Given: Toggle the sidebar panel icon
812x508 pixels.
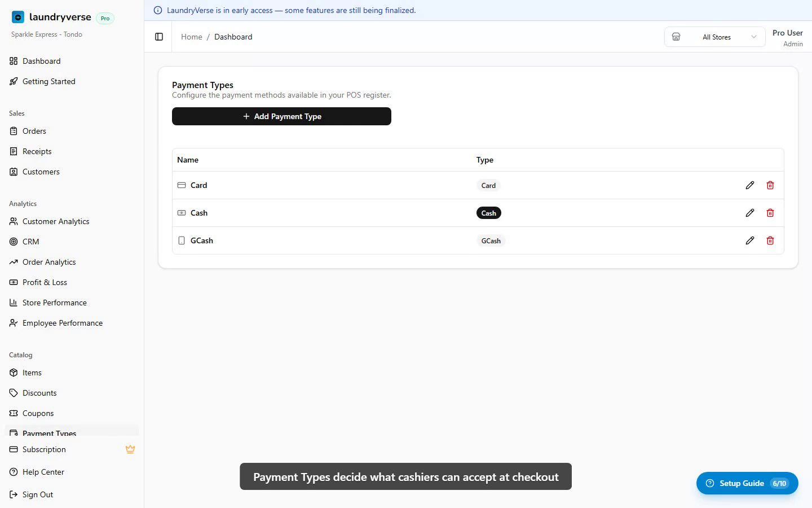Looking at the screenshot, I should point(159,37).
